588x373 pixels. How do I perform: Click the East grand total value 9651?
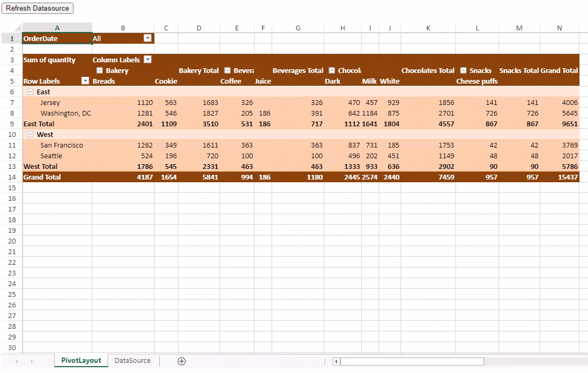[x=570, y=124]
